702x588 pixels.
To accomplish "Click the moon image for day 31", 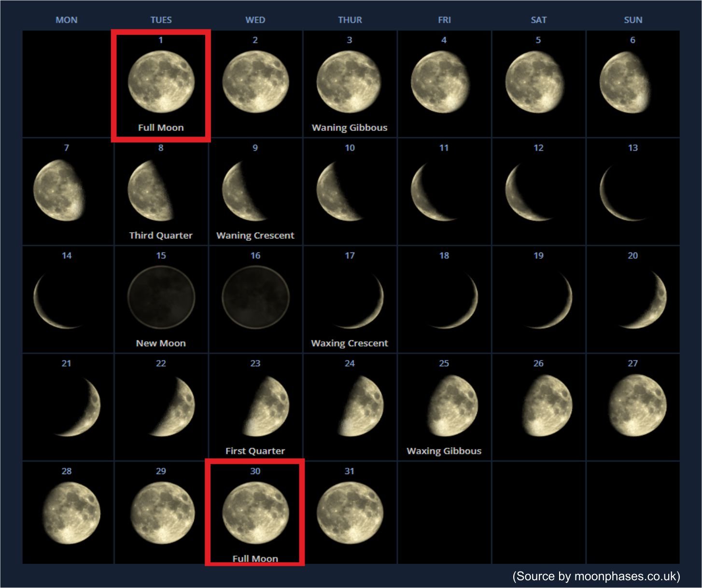I will coord(350,513).
